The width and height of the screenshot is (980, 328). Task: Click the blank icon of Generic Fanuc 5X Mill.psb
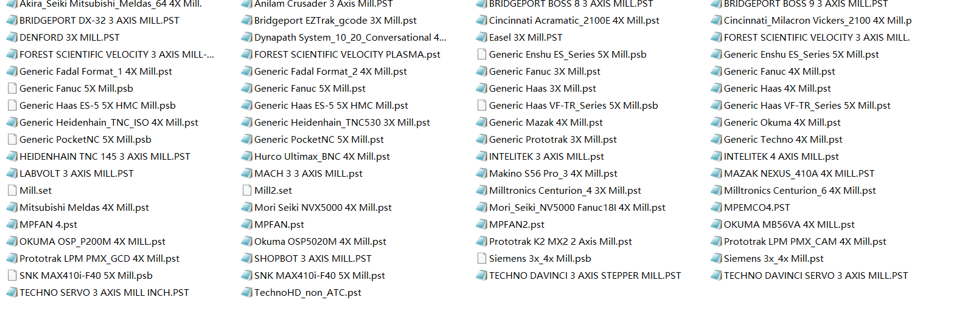[x=12, y=88]
